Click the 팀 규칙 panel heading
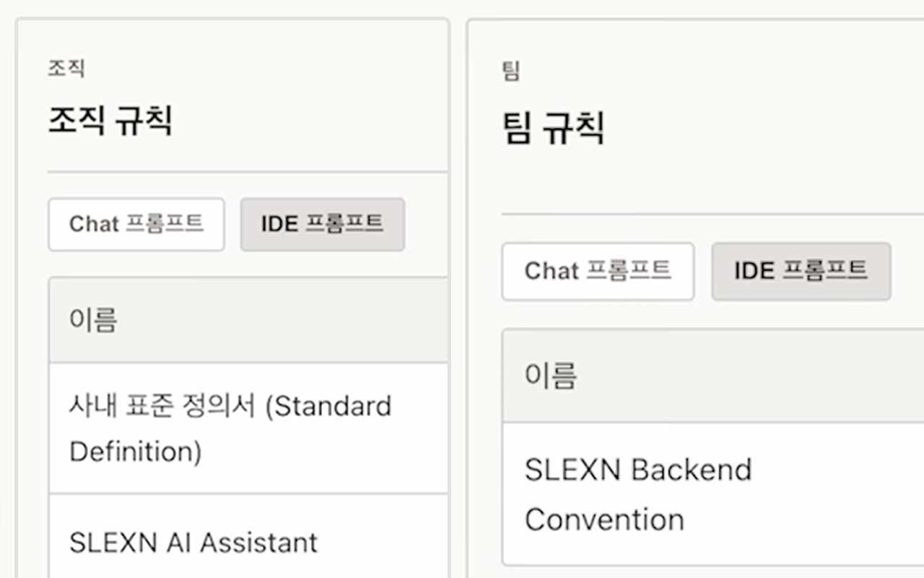This screenshot has width=924, height=578. [x=554, y=127]
